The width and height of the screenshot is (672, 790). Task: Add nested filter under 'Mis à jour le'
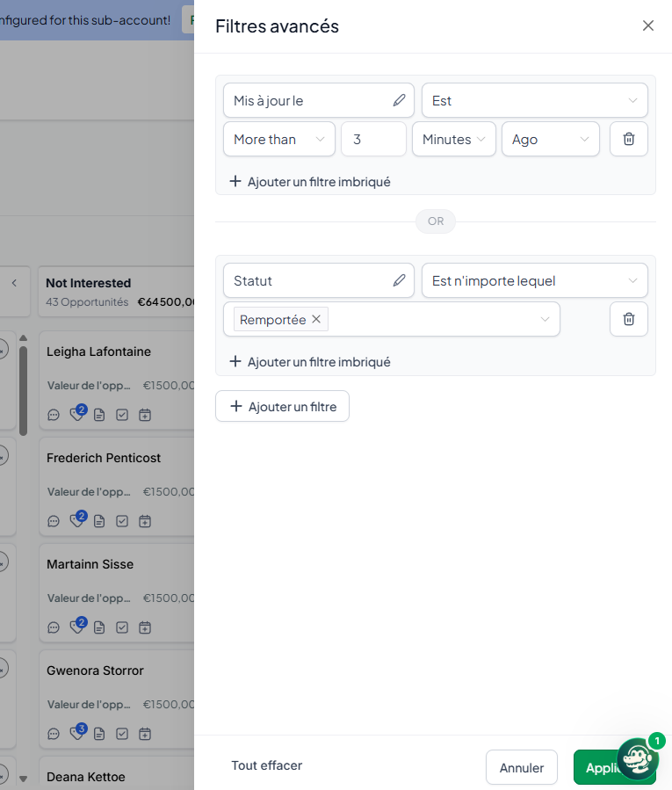point(310,181)
